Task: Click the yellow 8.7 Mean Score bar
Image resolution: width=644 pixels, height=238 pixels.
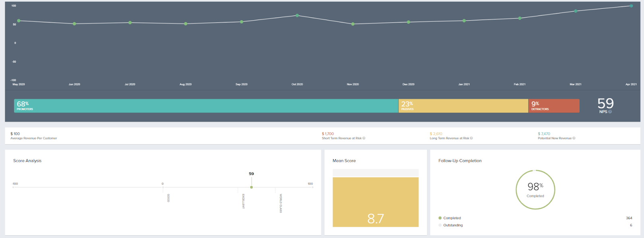Action: click(376, 202)
